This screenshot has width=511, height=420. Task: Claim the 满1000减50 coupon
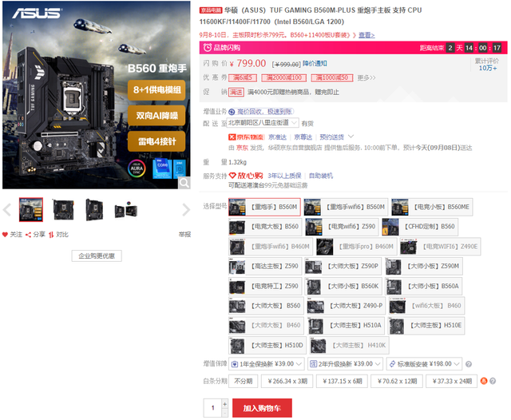click(332, 78)
